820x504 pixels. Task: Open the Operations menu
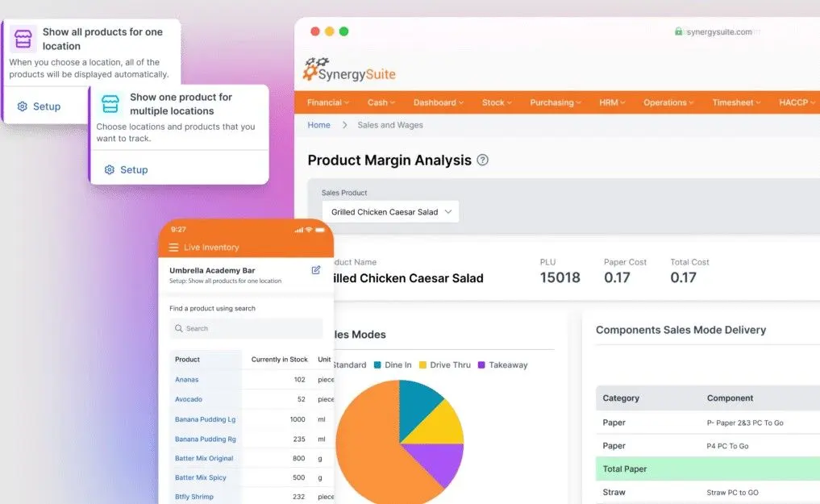tap(668, 102)
